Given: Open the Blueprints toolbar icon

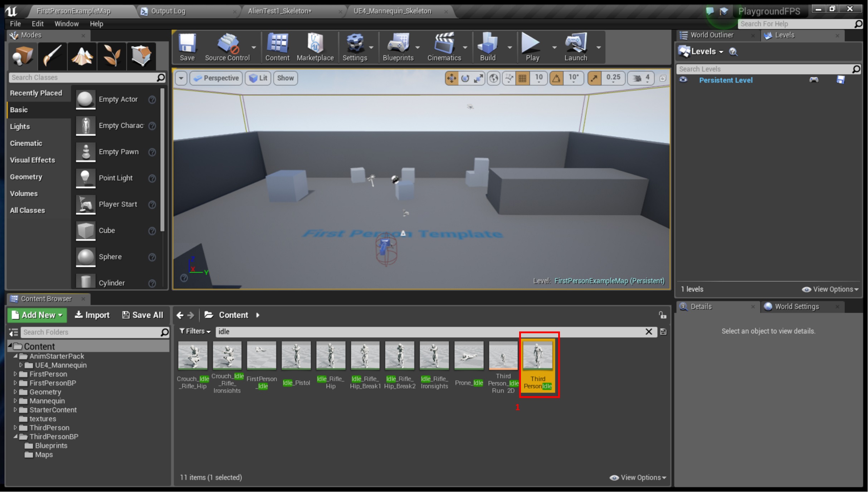Looking at the screenshot, I should (x=398, y=47).
